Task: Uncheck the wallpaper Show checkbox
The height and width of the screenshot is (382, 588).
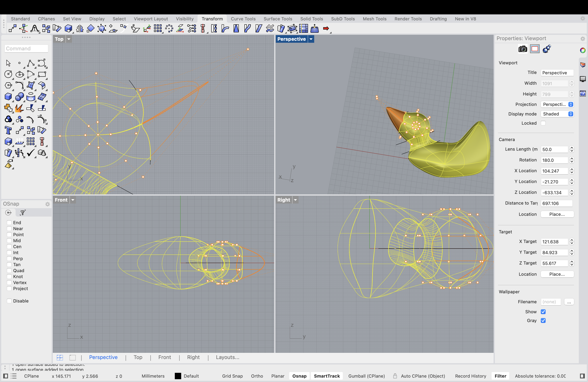Action: (x=543, y=312)
